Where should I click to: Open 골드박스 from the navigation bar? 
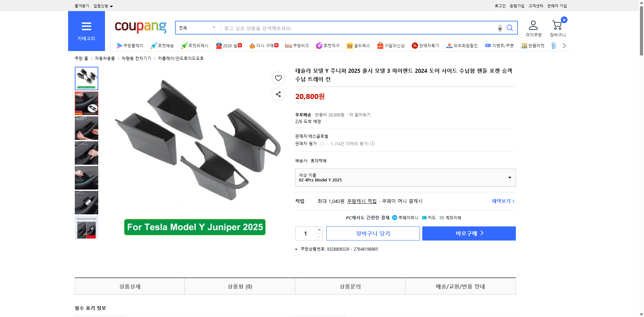pyautogui.click(x=358, y=45)
